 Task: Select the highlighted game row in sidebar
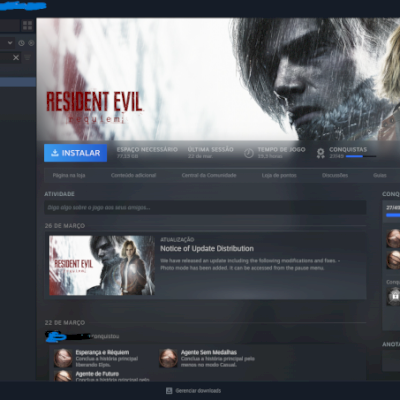(18, 82)
